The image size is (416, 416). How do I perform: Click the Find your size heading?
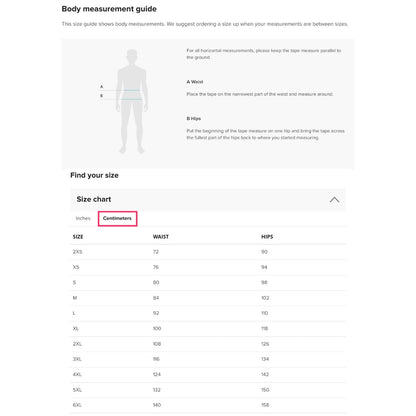click(94, 175)
